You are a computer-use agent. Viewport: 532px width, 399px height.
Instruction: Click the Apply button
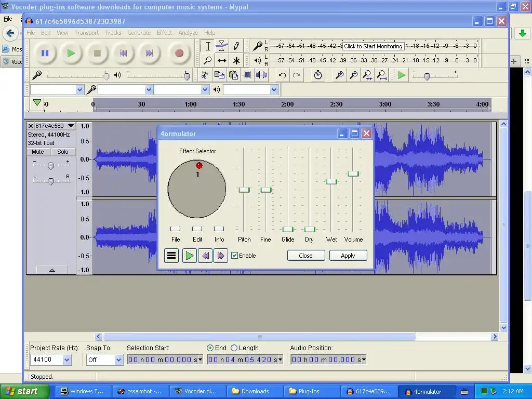coord(348,256)
